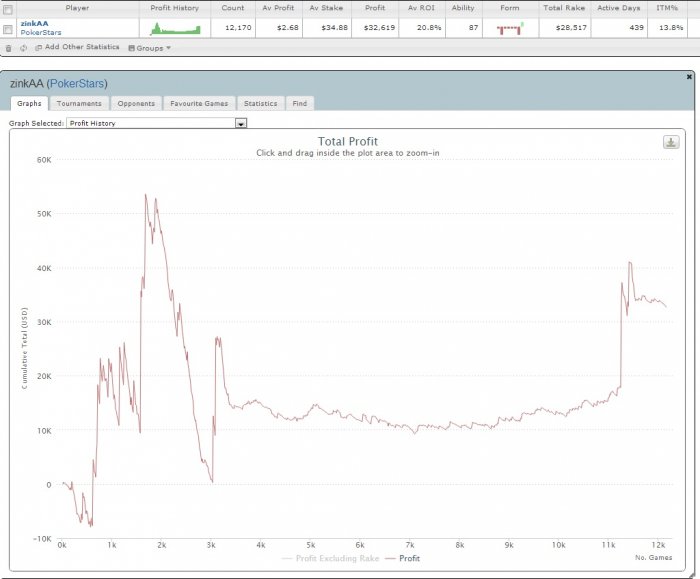Open the Graph Selected dropdown arrow

[241, 123]
